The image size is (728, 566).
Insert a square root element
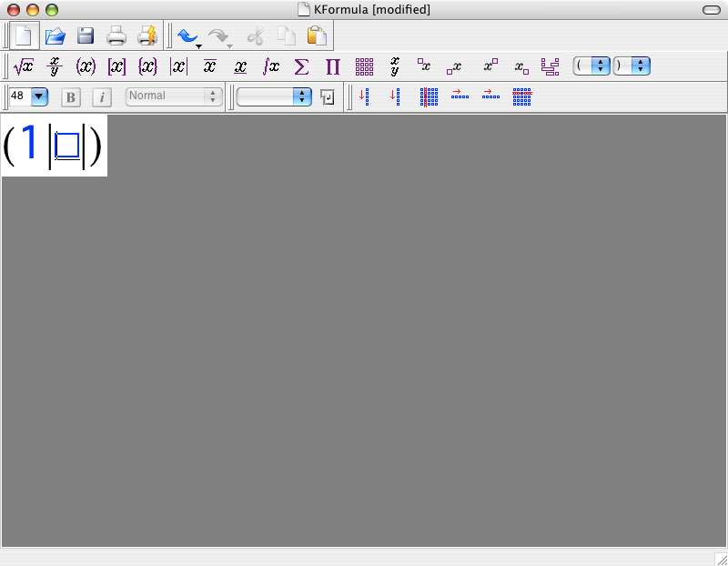pyautogui.click(x=24, y=66)
